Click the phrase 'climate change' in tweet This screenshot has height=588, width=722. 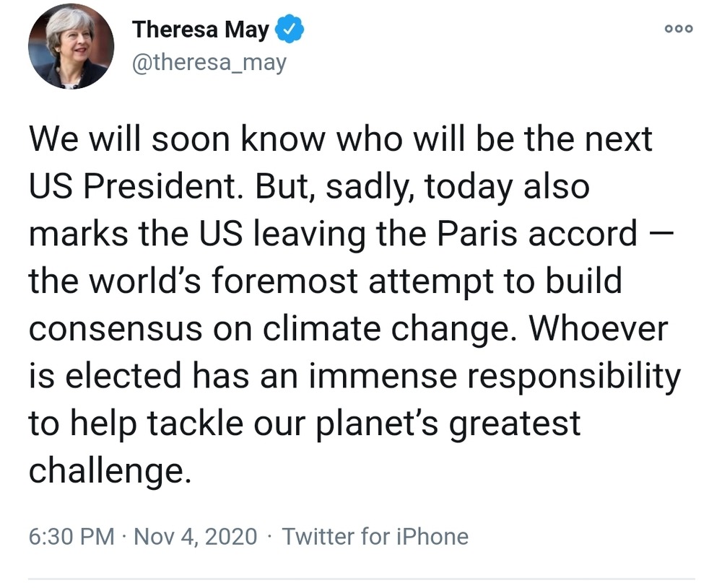[x=389, y=329]
